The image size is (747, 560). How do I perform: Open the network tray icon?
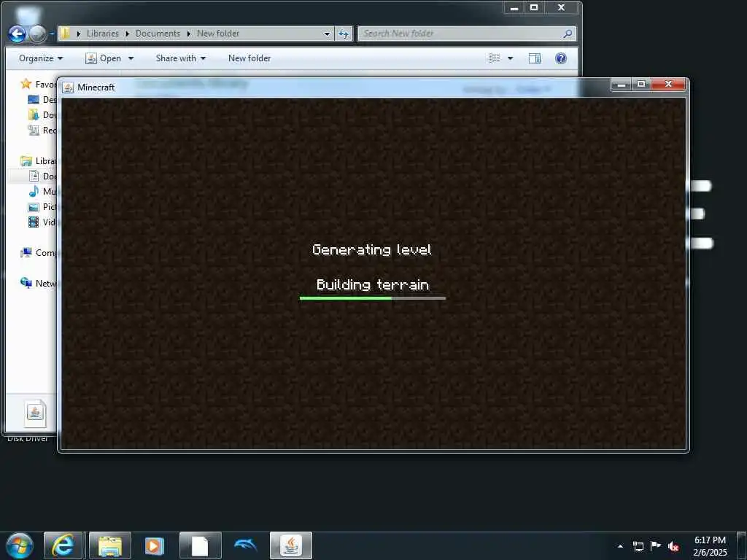[638, 546]
